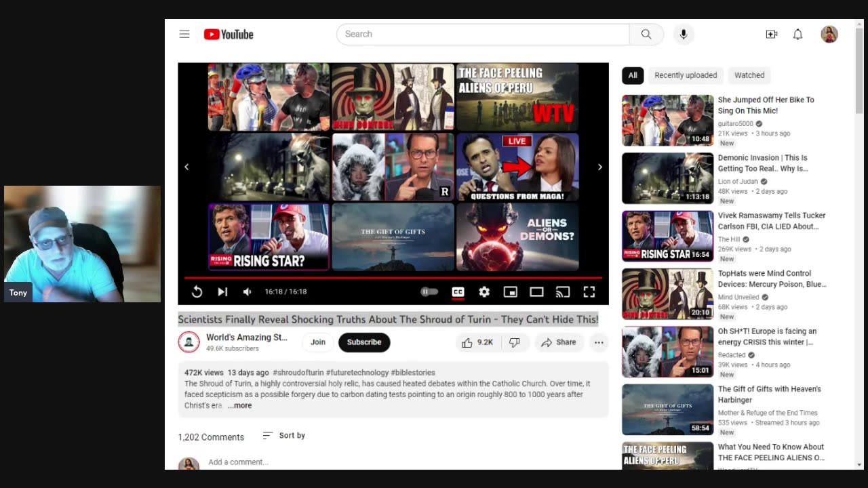This screenshot has width=868, height=488.
Task: Open #shroudofturin hashtag link
Action: tap(298, 373)
